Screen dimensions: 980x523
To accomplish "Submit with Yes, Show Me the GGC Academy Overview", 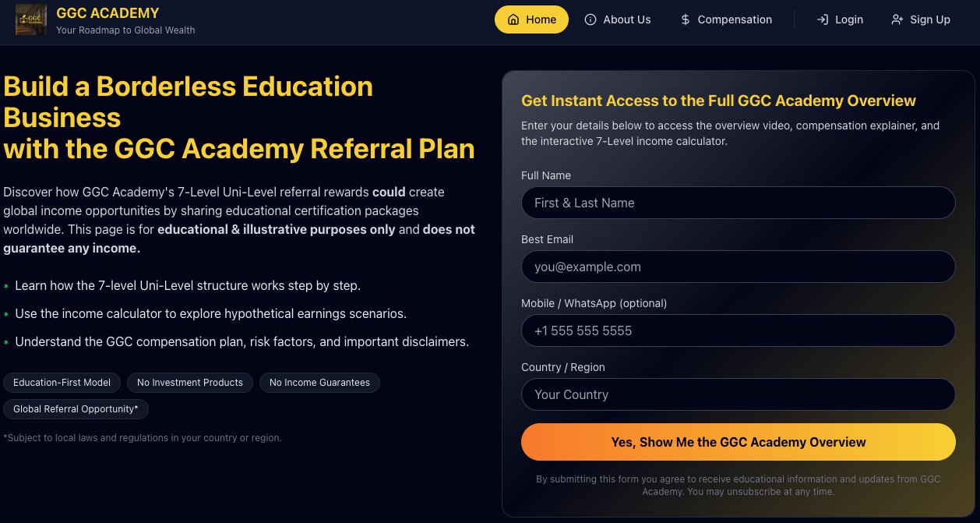I will [738, 442].
